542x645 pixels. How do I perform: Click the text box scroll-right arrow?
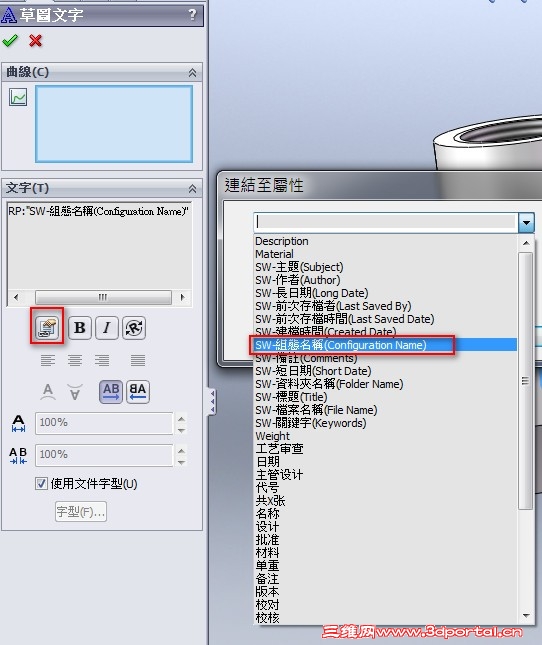tap(183, 297)
